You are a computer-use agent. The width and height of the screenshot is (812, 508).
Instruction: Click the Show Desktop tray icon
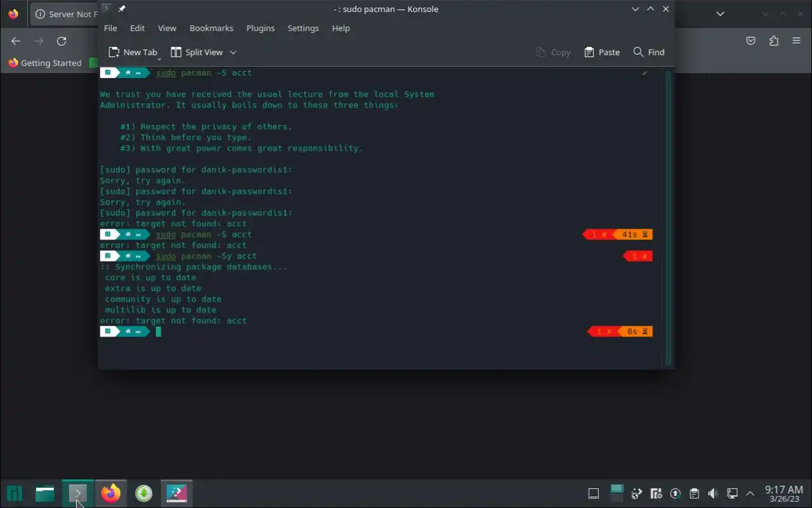[594, 493]
